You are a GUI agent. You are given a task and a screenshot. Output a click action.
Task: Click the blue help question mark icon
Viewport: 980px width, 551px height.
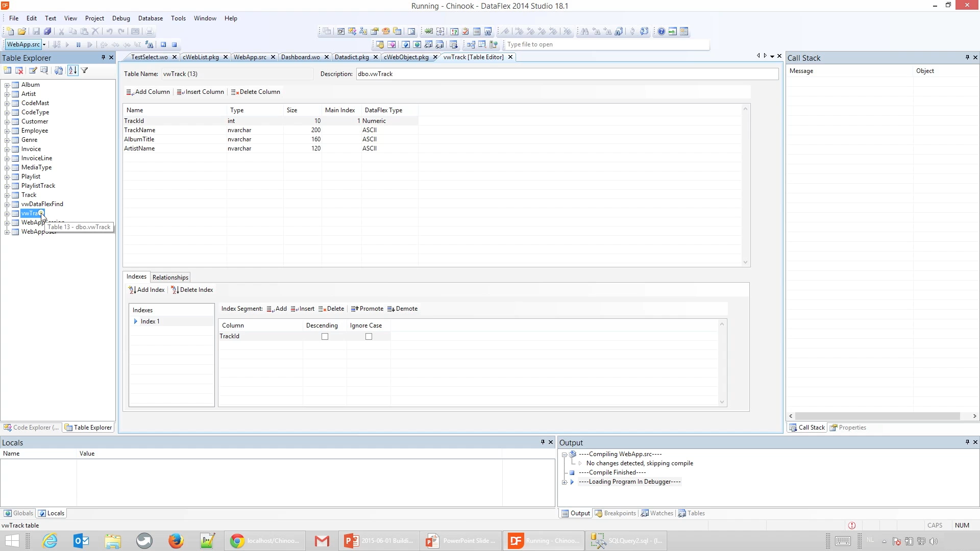pos(661,32)
